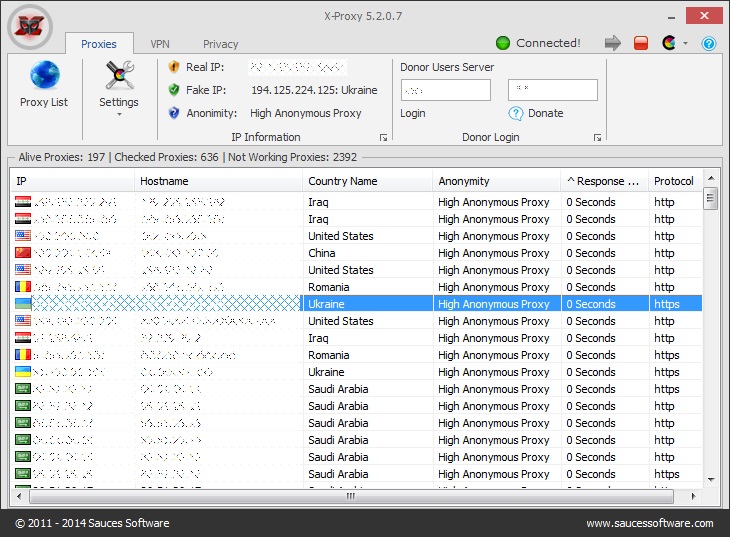Click the colorful theme circle icon
This screenshot has height=537, width=730.
(x=669, y=43)
